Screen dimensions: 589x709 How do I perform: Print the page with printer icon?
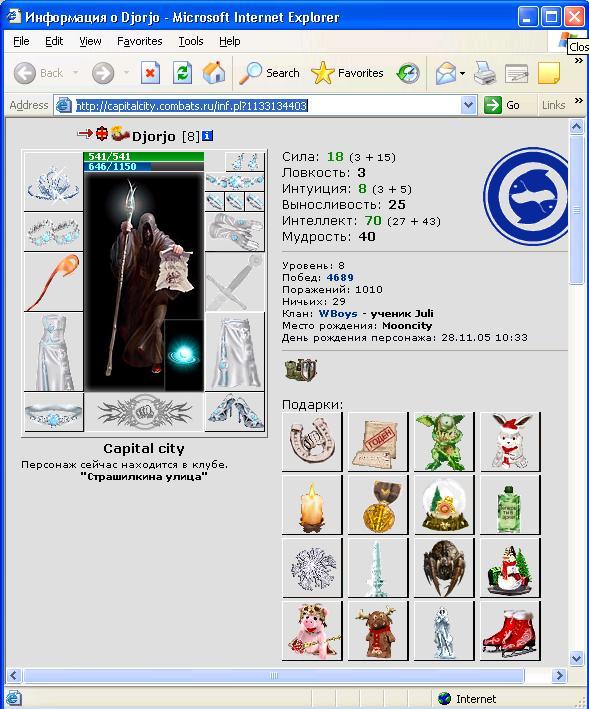tap(485, 73)
